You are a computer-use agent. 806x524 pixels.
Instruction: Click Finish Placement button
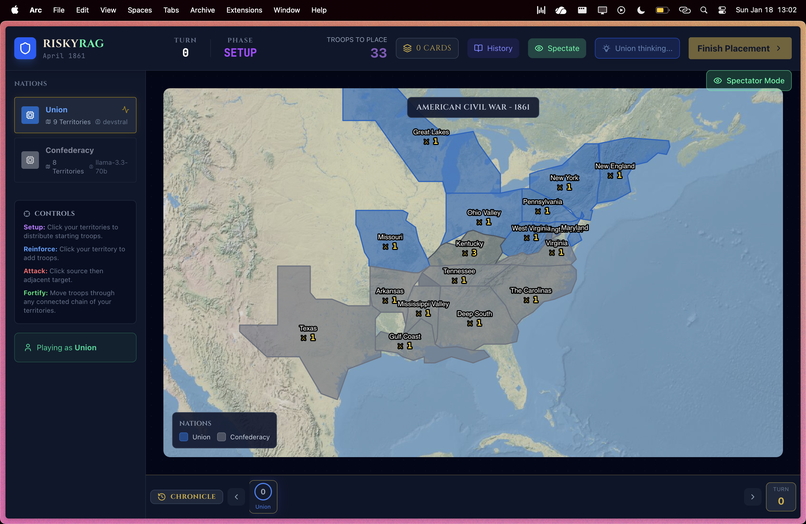(x=740, y=48)
